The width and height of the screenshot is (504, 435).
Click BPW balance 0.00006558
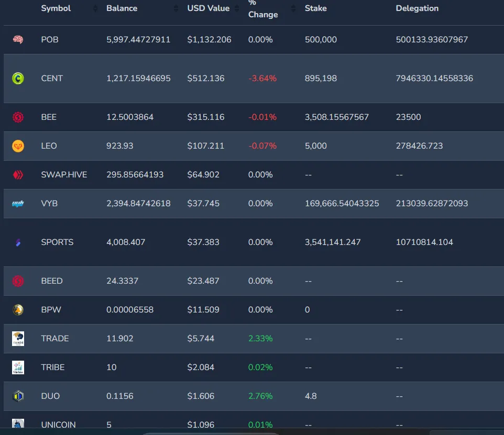[x=130, y=310]
